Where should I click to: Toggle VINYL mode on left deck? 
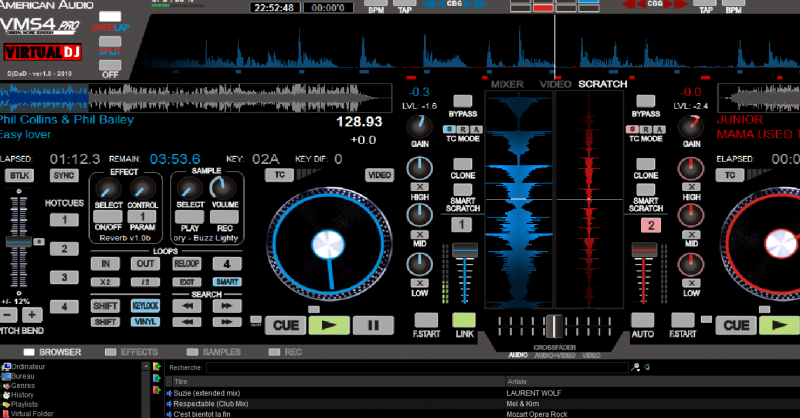click(x=145, y=322)
